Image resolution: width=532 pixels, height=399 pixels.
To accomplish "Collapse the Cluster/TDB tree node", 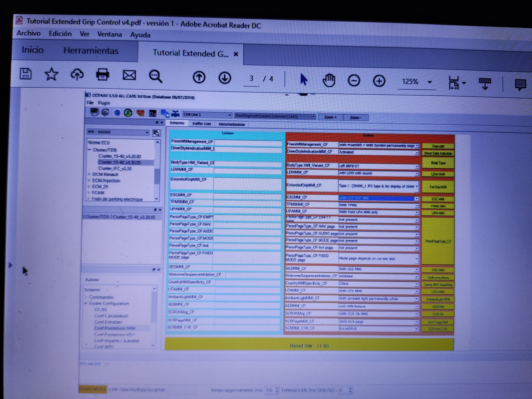I will [x=90, y=150].
